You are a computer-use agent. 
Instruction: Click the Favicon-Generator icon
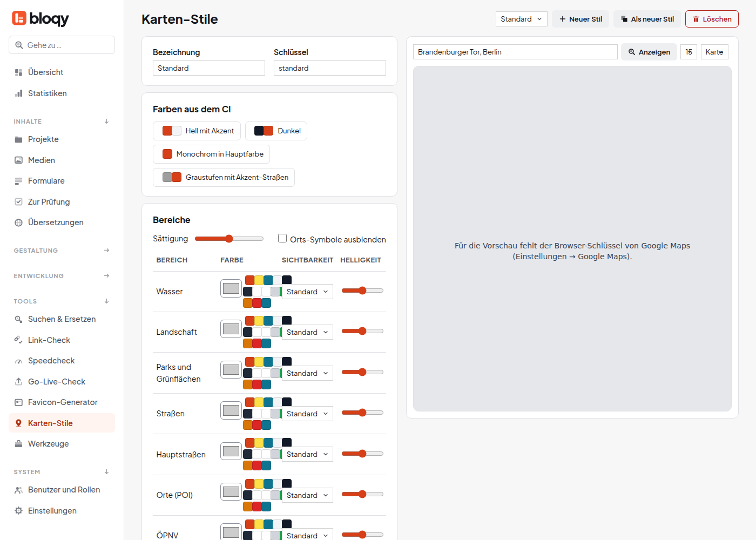(18, 402)
